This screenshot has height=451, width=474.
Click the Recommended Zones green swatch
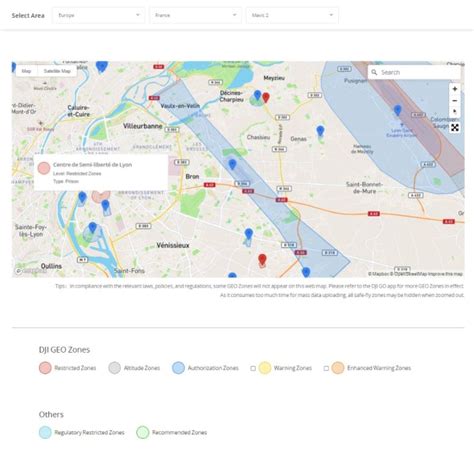pyautogui.click(x=143, y=432)
